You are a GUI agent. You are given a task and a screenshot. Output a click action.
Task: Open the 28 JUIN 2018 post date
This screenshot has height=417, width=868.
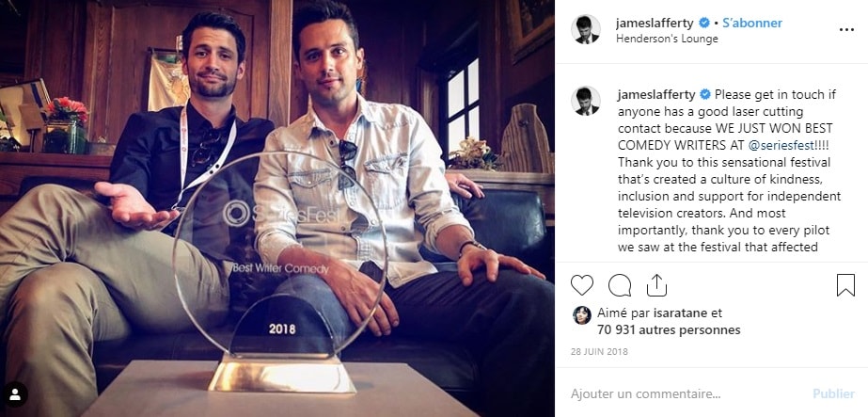coord(599,352)
